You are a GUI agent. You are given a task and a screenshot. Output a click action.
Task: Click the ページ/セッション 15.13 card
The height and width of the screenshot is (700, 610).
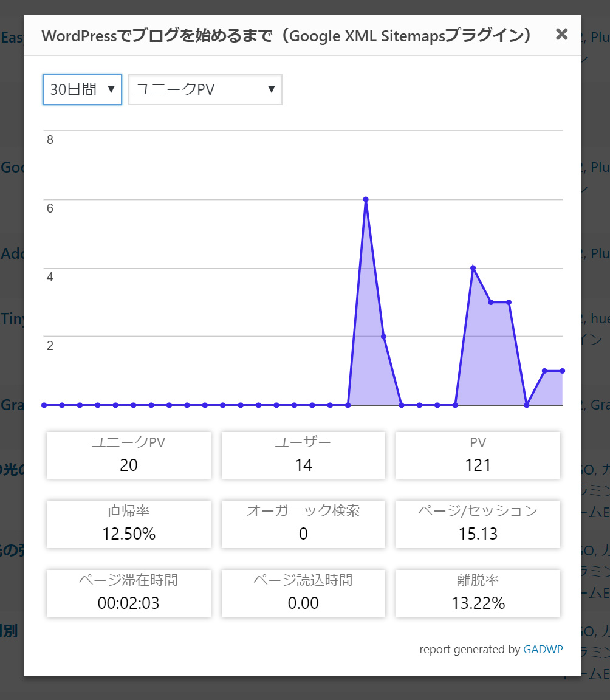pyautogui.click(x=478, y=524)
